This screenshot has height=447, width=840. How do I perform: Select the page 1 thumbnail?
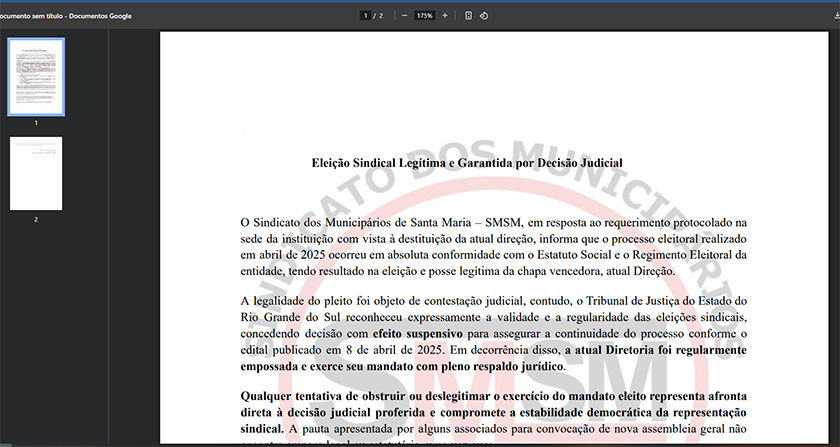pyautogui.click(x=36, y=77)
